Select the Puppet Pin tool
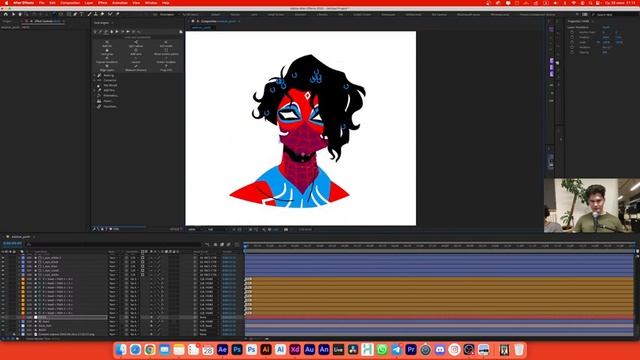 click(117, 14)
